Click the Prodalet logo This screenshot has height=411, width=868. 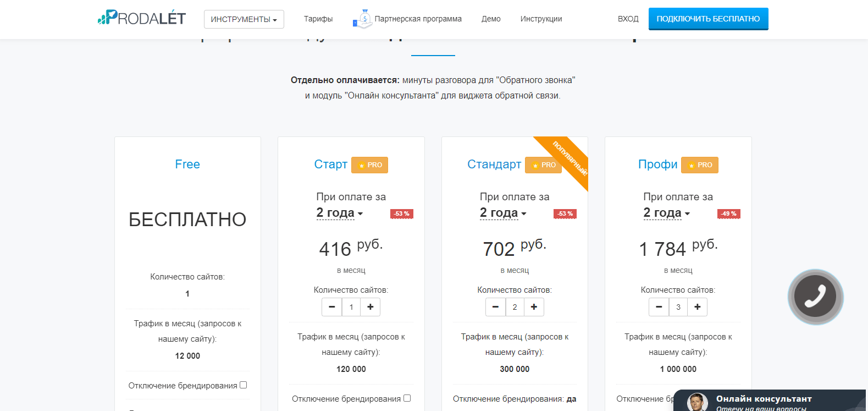tap(142, 18)
